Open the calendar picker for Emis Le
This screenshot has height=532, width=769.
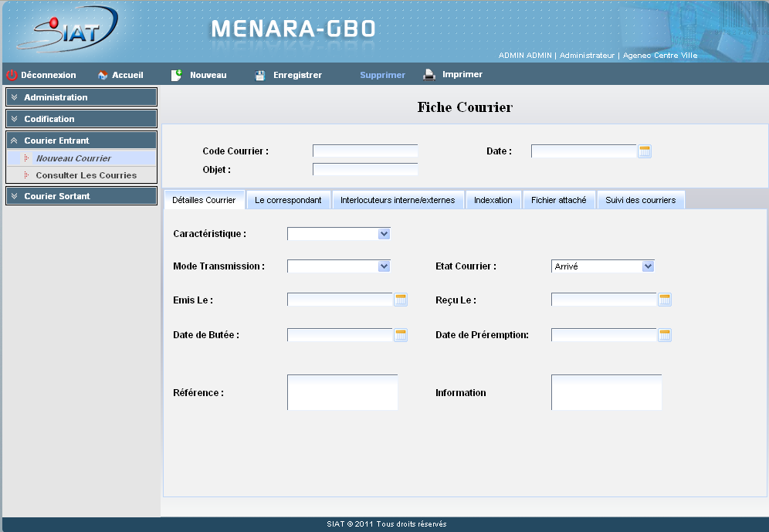point(401,300)
